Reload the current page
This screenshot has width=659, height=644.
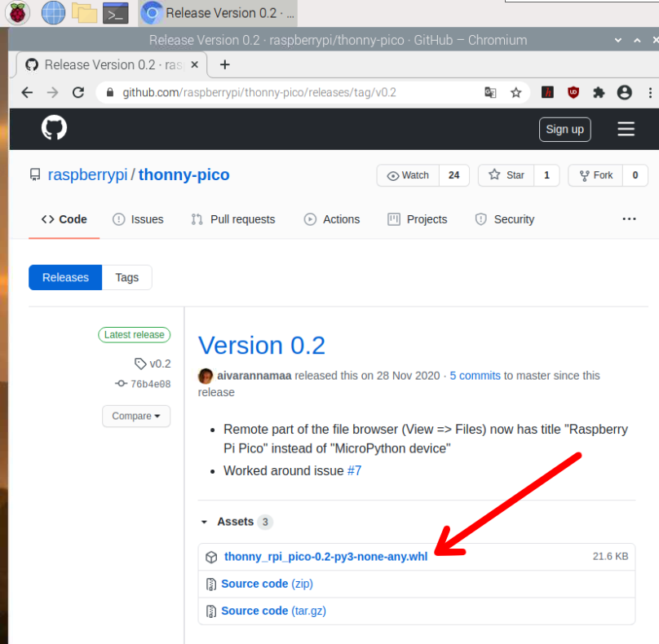click(78, 92)
